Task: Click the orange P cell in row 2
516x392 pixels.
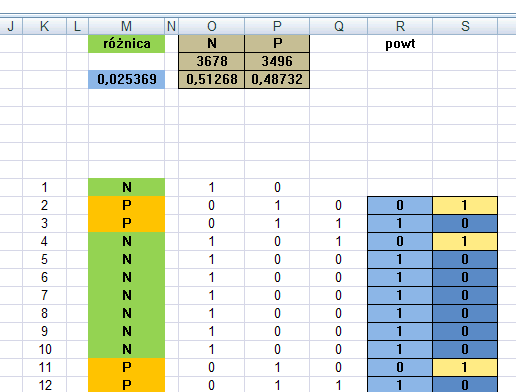Action: tap(127, 205)
